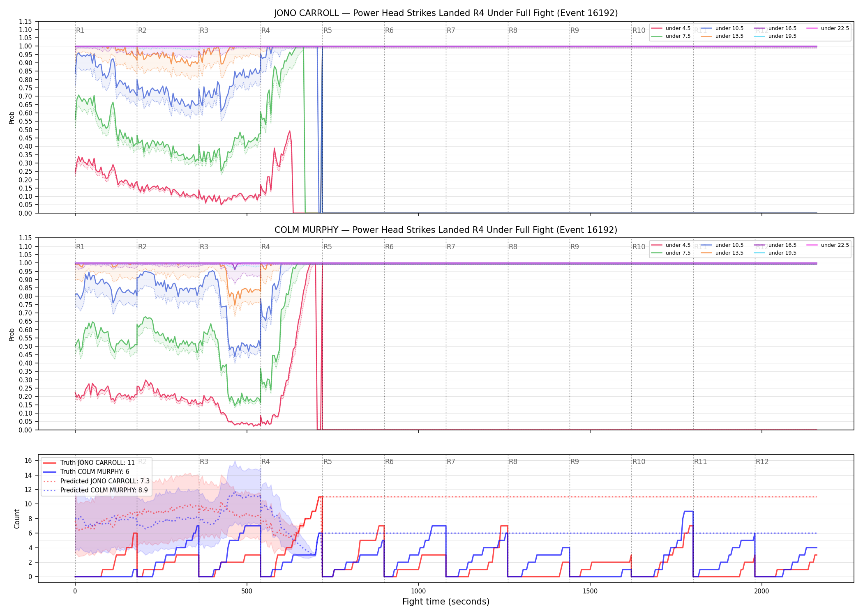Click the R12 round marker in the count chart
The image size is (863, 616).
point(762,462)
